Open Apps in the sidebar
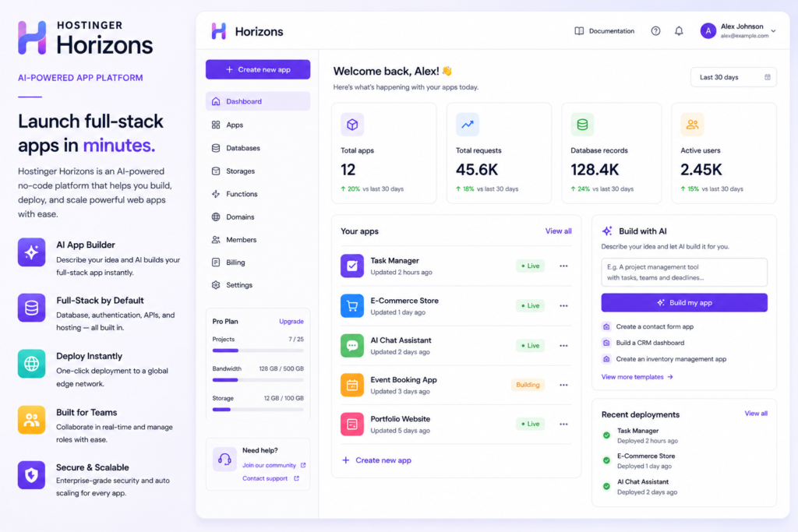Viewport: 798px width, 532px height. (x=258, y=125)
